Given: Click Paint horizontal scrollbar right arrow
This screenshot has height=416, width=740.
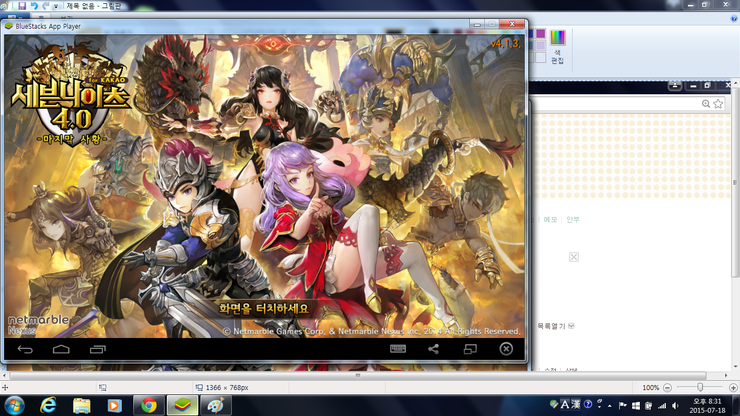Looking at the screenshot, I should pos(726,376).
